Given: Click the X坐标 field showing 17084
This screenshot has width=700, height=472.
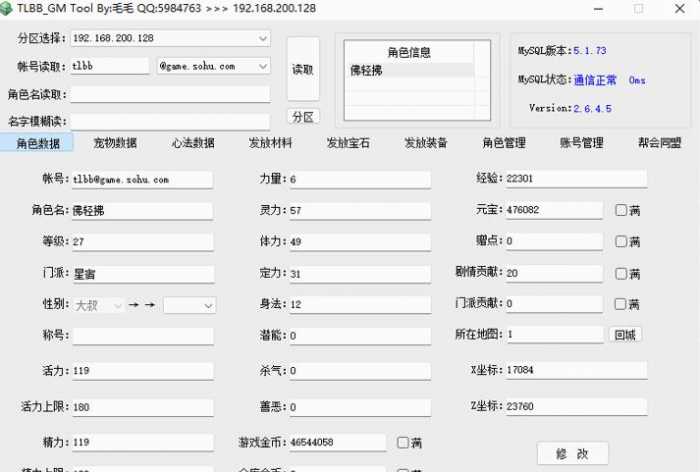Looking at the screenshot, I should pyautogui.click(x=576, y=370).
